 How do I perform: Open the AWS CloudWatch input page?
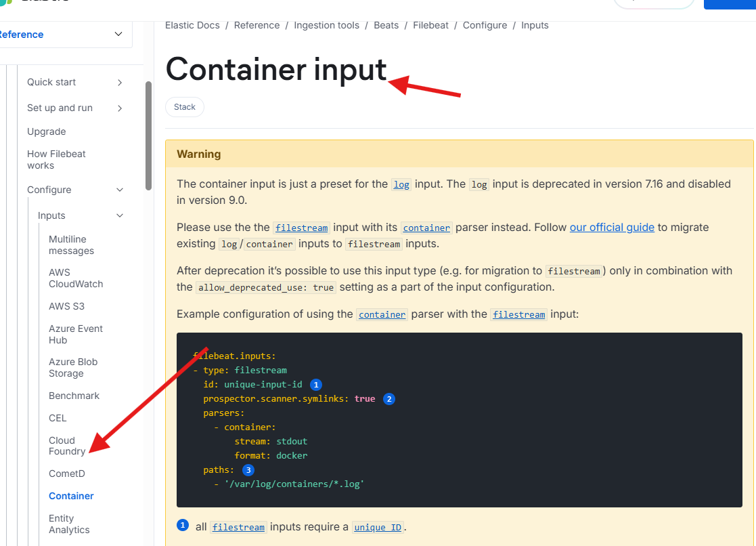pos(76,278)
